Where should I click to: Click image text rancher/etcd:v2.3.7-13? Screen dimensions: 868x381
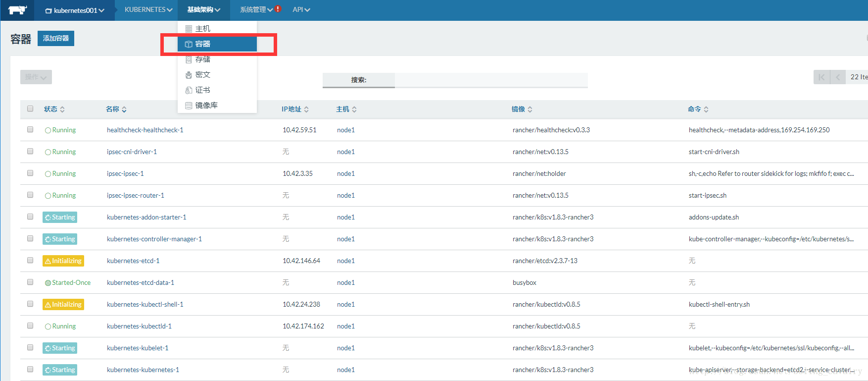click(545, 261)
